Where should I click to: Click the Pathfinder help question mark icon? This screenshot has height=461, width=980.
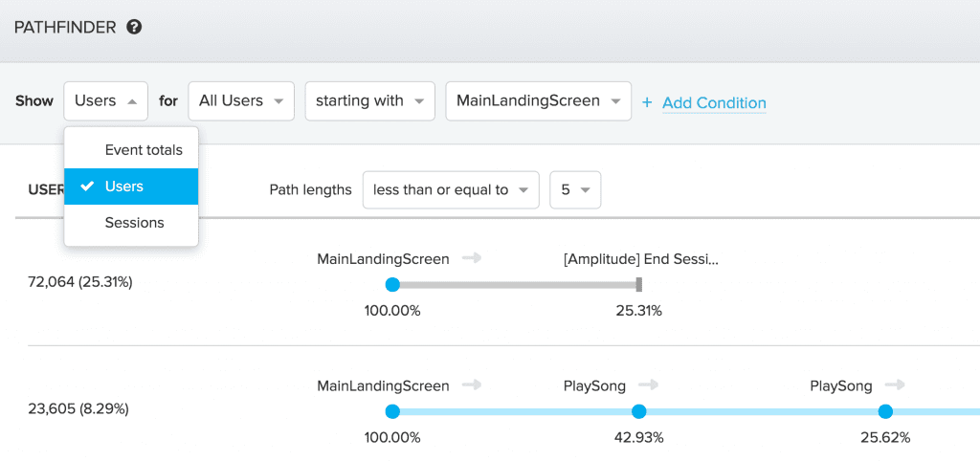pyautogui.click(x=134, y=27)
